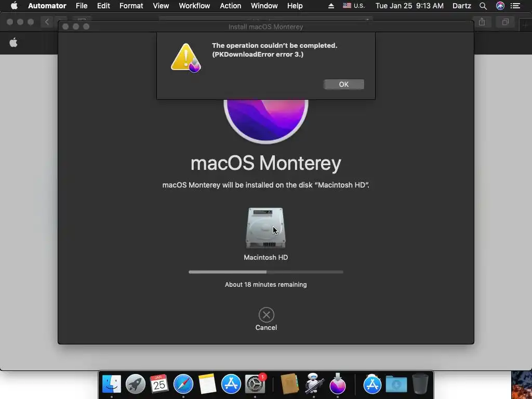This screenshot has height=399, width=532.
Task: Click the Macintosh HD disk icon
Action: pyautogui.click(x=265, y=228)
